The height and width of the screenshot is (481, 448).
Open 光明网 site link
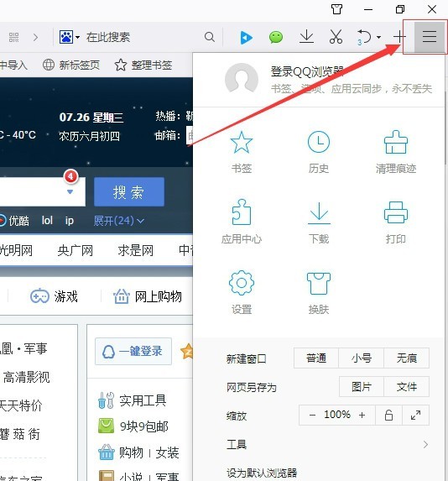coord(16,251)
